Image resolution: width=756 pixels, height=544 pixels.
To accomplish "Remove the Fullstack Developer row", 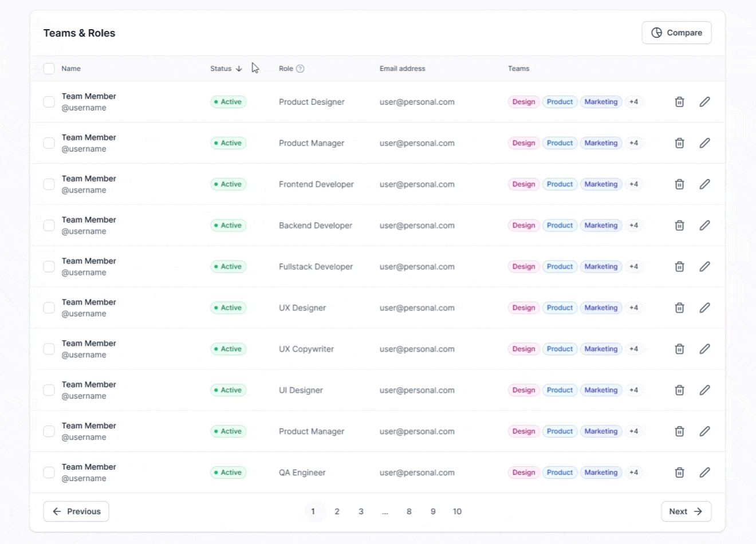I will point(679,267).
